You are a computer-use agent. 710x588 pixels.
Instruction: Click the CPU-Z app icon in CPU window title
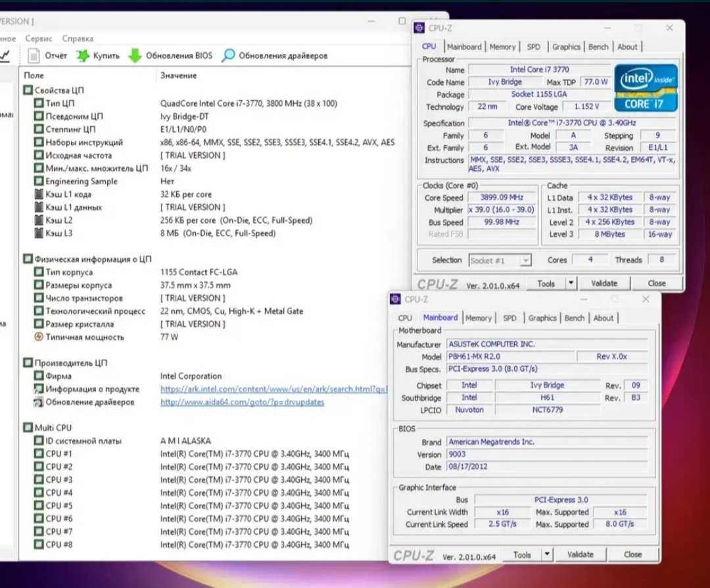[x=419, y=28]
